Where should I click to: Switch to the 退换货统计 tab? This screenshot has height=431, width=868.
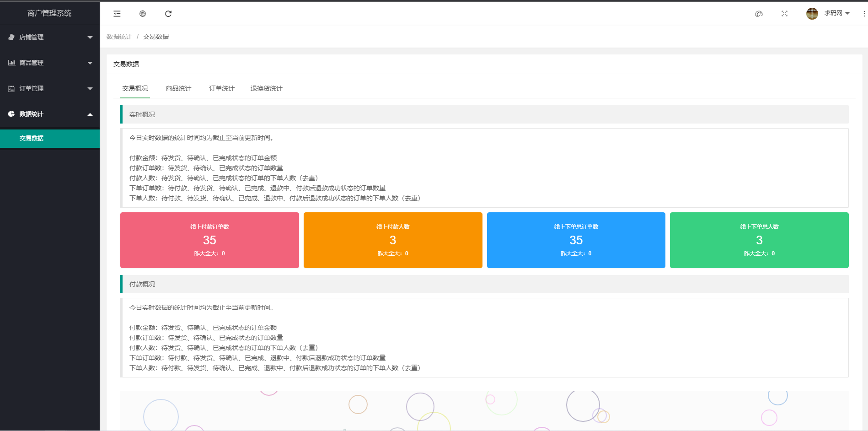coord(266,88)
